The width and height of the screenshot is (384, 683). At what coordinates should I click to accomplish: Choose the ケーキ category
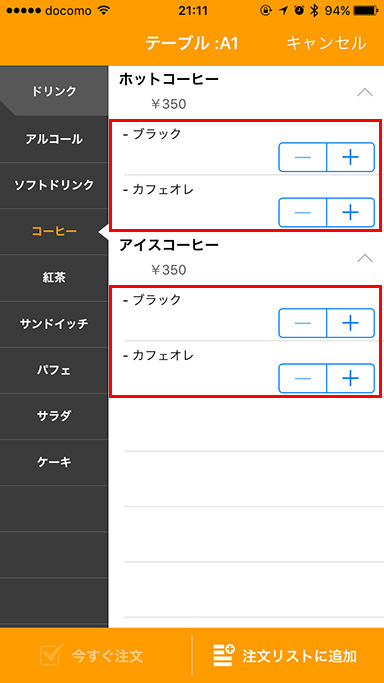pos(54,462)
